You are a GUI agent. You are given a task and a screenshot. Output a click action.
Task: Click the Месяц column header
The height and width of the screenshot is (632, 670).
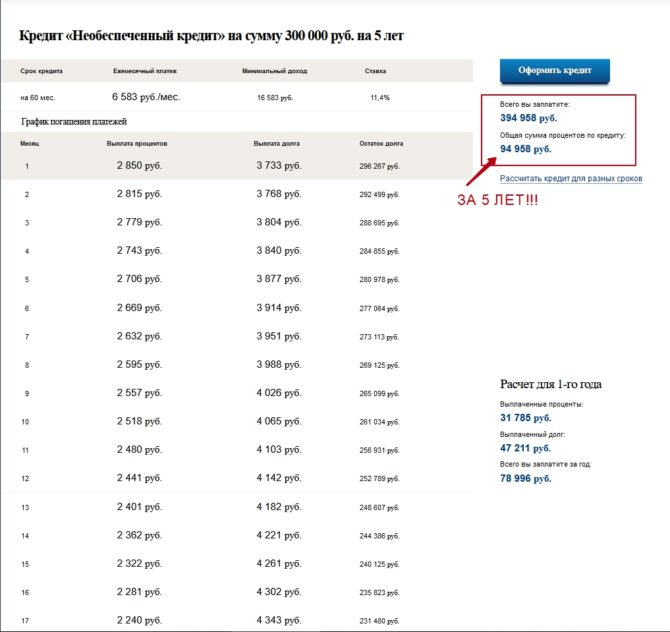pyautogui.click(x=29, y=144)
